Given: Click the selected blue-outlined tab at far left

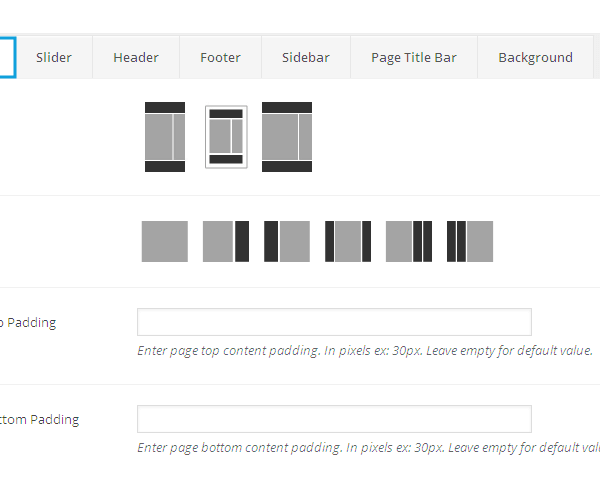Looking at the screenshot, I should (x=7, y=57).
